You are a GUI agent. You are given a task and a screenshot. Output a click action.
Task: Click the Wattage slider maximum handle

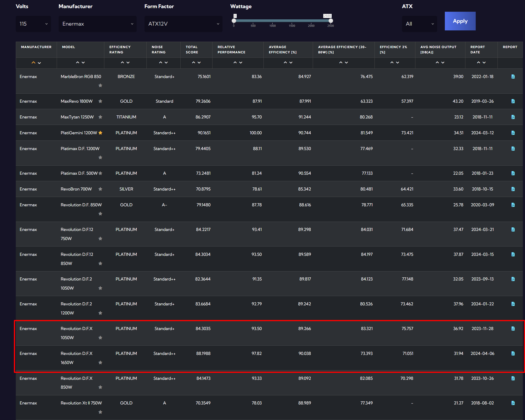tap(330, 21)
